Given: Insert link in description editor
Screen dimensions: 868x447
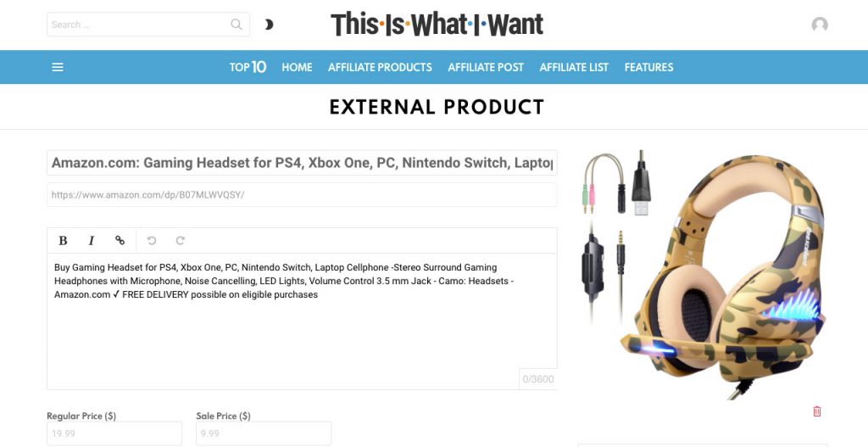Looking at the screenshot, I should [x=120, y=241].
